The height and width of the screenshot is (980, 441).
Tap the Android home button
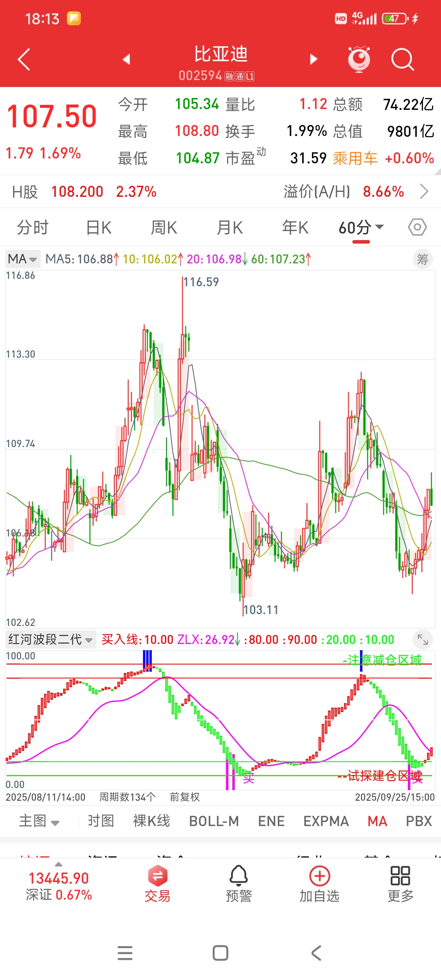[x=220, y=953]
